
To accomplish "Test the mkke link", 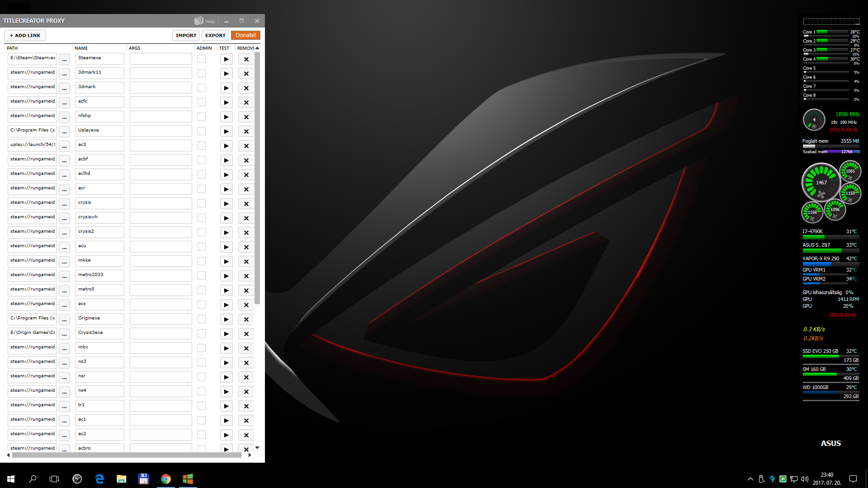I will coord(226,262).
